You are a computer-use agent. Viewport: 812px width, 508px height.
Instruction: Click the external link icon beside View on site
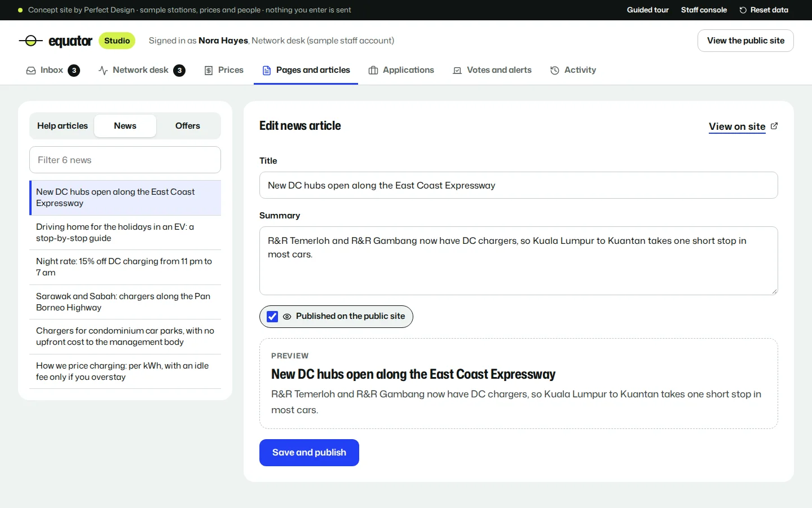(774, 126)
